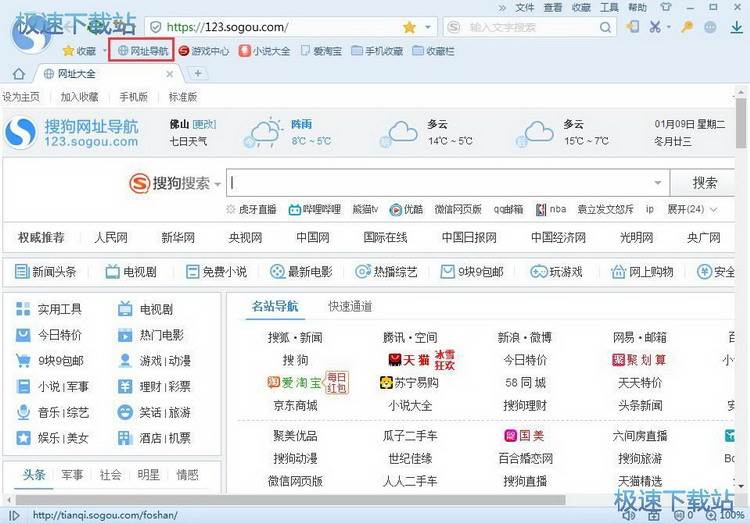Open 小说大全 bookmark
Image resolution: width=750 pixels, height=524 pixels.
[265, 51]
